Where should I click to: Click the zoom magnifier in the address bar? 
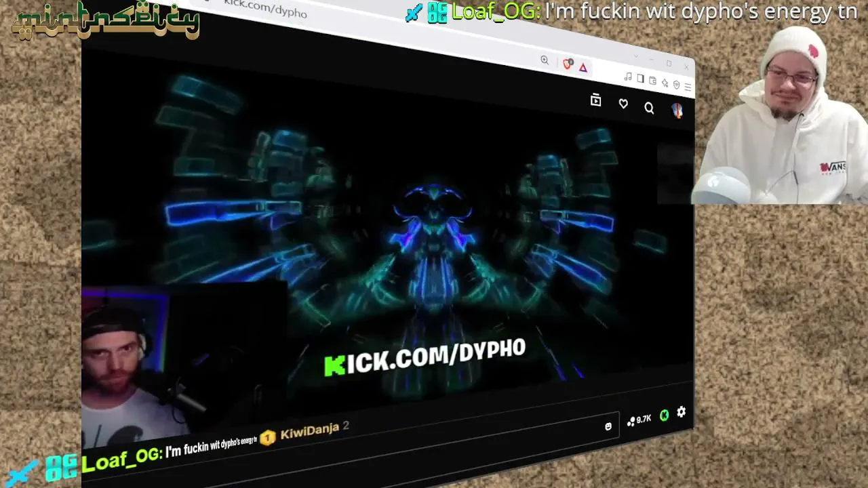[x=545, y=60]
